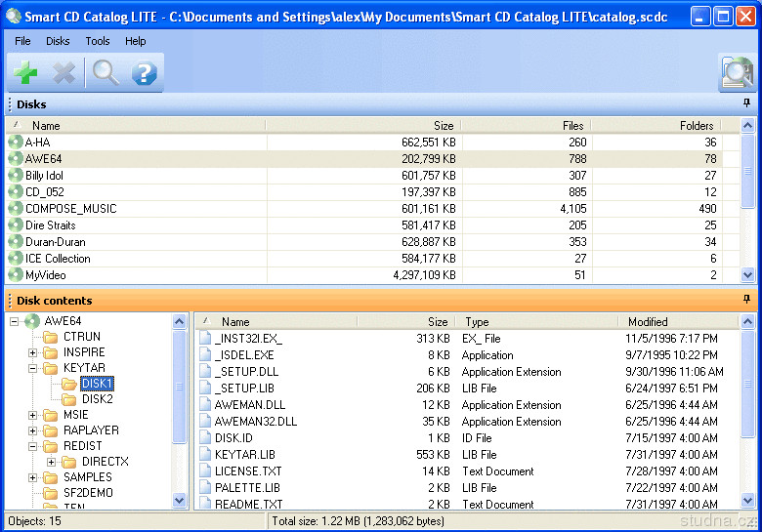Click the CD icon next to Billy Idol

[16, 176]
